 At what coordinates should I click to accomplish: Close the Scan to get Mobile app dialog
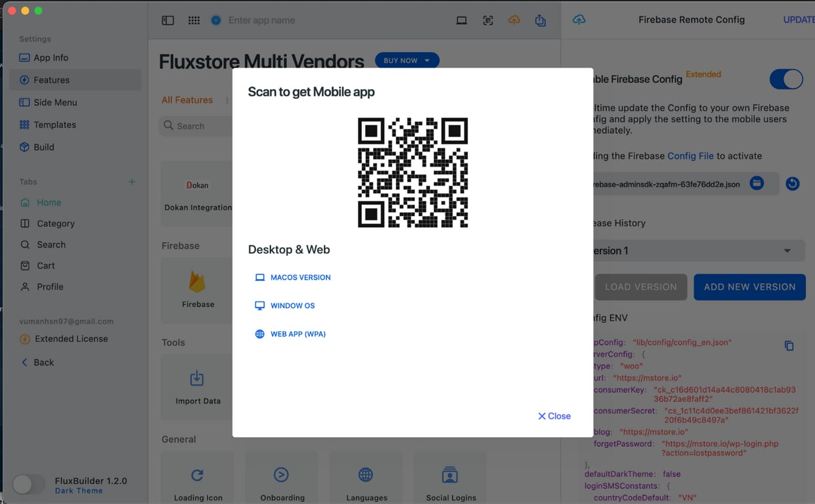[x=554, y=416]
